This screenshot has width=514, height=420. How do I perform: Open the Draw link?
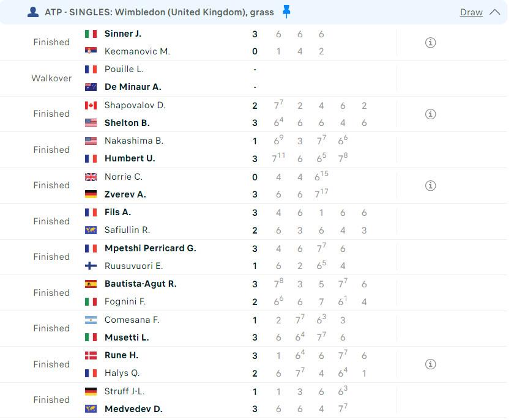point(471,12)
